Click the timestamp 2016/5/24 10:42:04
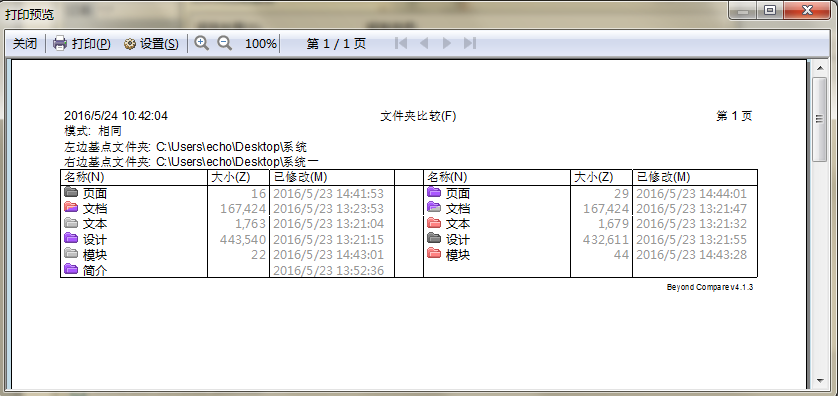Screen dimensions: 838x396 [116, 116]
